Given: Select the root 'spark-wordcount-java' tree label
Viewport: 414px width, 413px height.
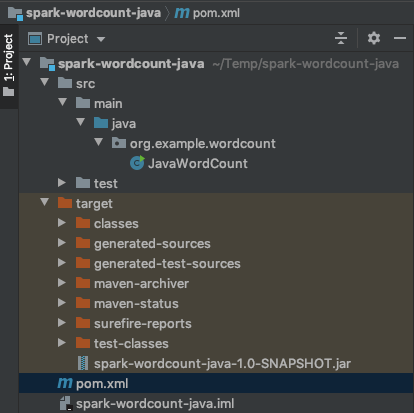Looking at the screenshot, I should [131, 64].
